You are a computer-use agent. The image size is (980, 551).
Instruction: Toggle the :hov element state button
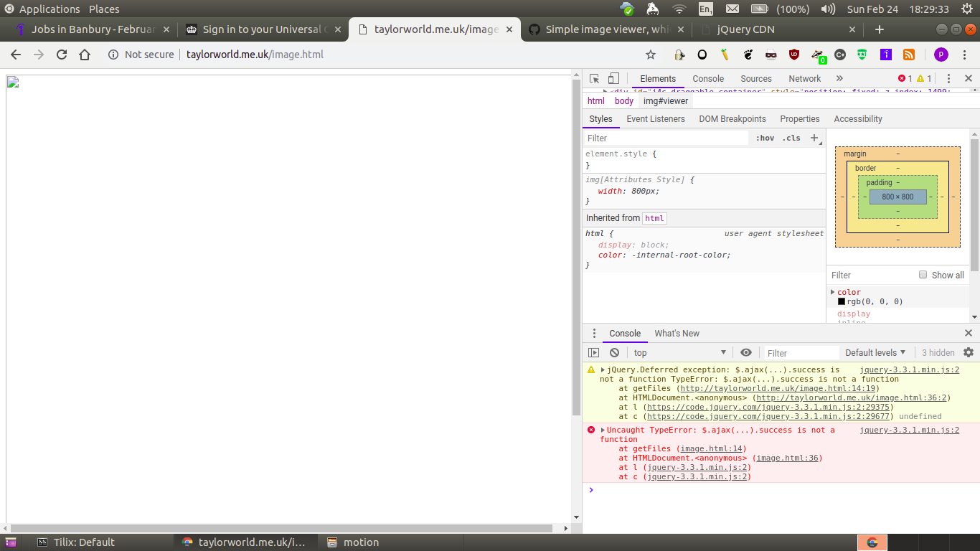pyautogui.click(x=765, y=138)
